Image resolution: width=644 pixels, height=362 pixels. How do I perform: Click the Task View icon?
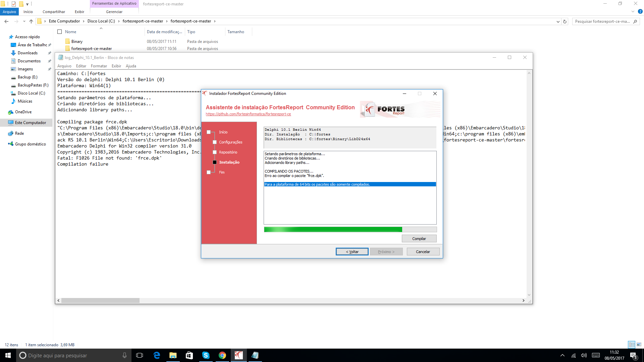(140, 355)
